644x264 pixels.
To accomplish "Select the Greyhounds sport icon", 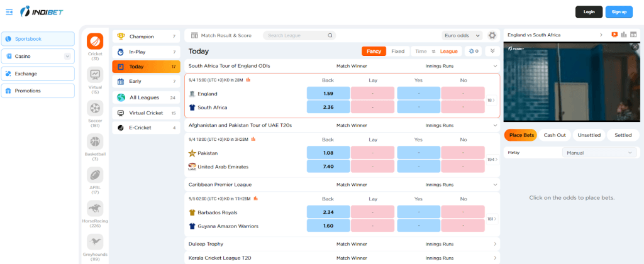I will click(x=95, y=242).
